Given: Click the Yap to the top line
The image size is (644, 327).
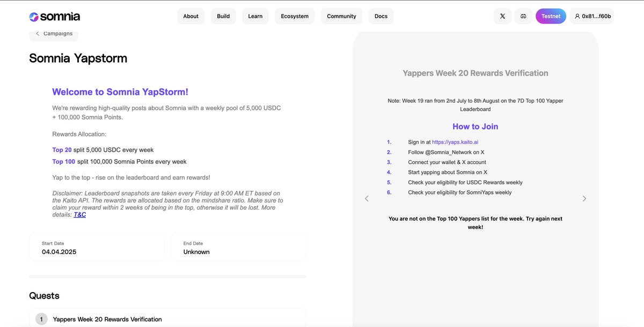Looking at the screenshot, I should pos(131,177).
